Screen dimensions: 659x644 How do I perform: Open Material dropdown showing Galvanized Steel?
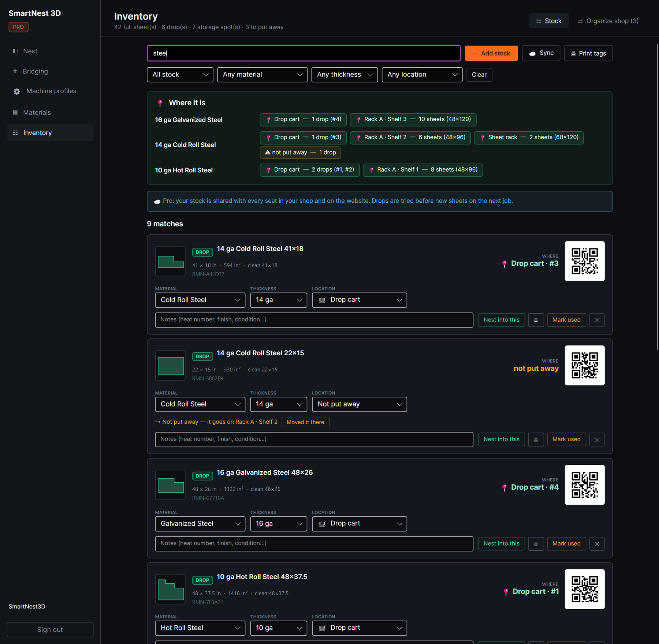200,524
